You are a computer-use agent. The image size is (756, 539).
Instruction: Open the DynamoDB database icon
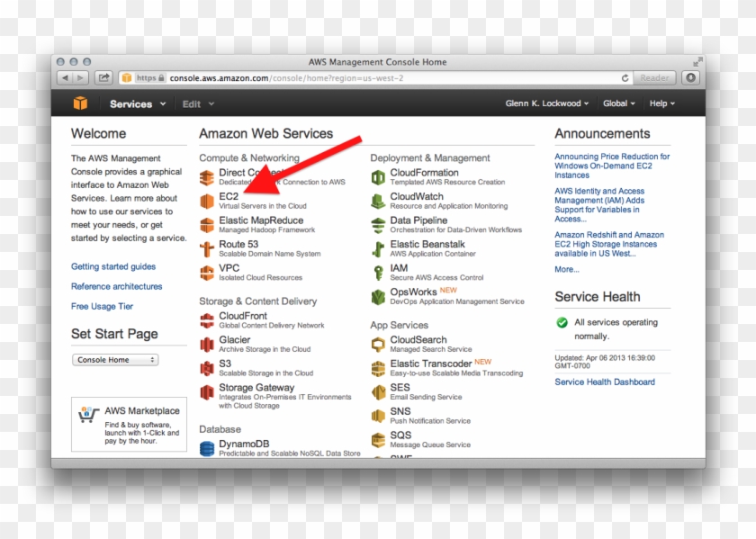[207, 447]
